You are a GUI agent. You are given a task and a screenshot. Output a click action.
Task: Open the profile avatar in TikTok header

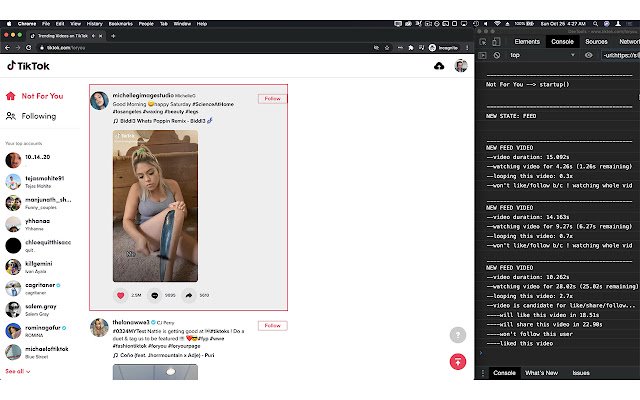click(x=461, y=66)
